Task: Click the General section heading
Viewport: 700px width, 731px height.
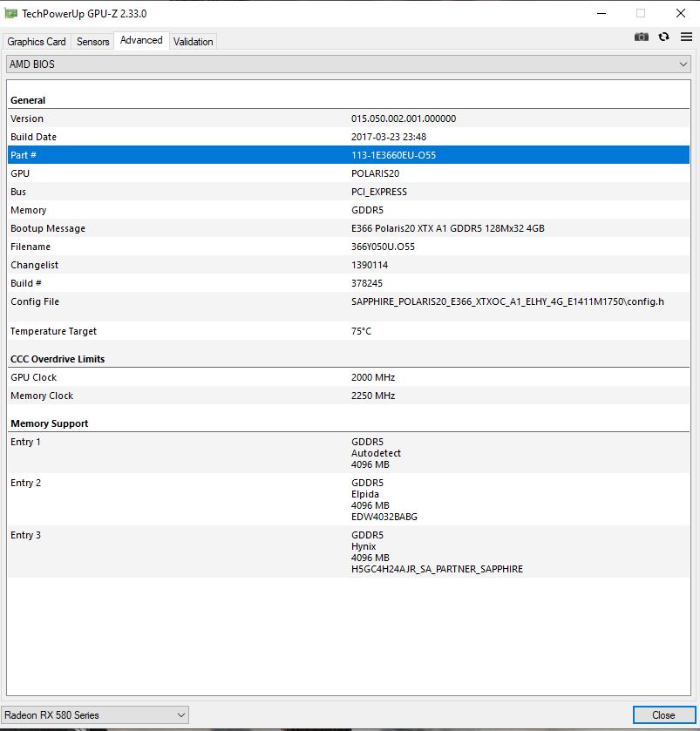Action: pyautogui.click(x=28, y=100)
